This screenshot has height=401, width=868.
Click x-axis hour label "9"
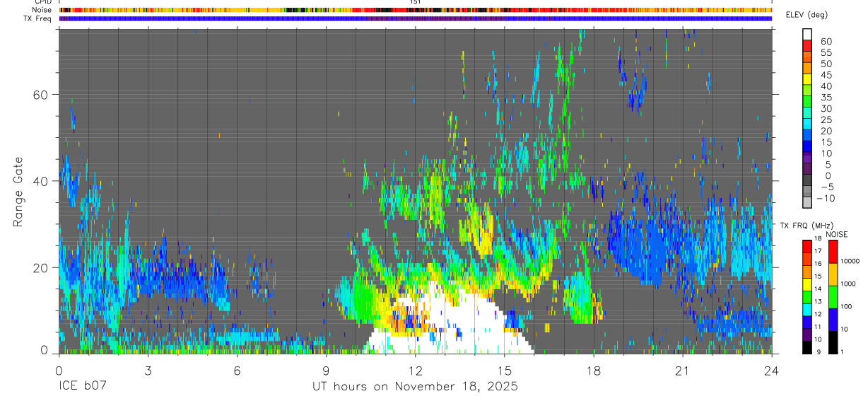[327, 370]
